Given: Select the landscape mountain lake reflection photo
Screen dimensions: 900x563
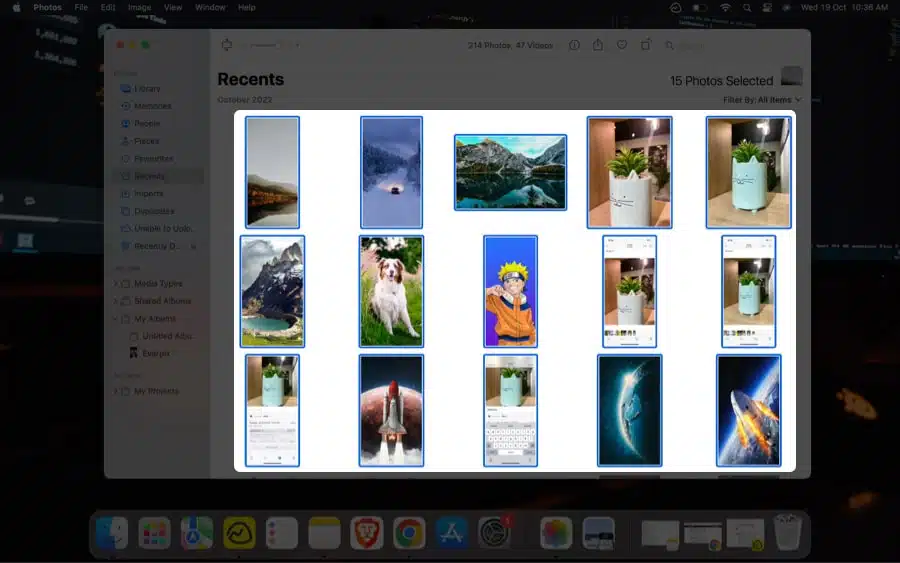Looking at the screenshot, I should click(x=510, y=172).
